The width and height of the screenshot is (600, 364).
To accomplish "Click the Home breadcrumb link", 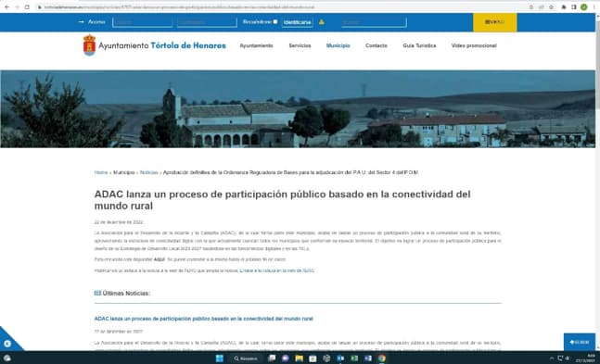I will (x=101, y=172).
